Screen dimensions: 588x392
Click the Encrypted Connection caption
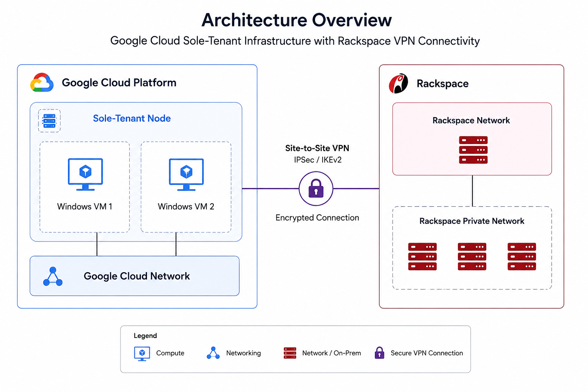click(317, 218)
